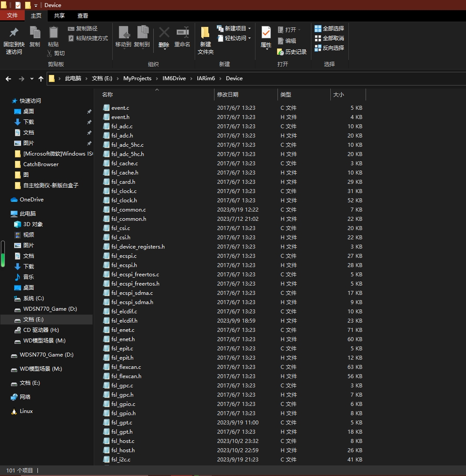Open 新建项目 dropdown

[x=234, y=29]
